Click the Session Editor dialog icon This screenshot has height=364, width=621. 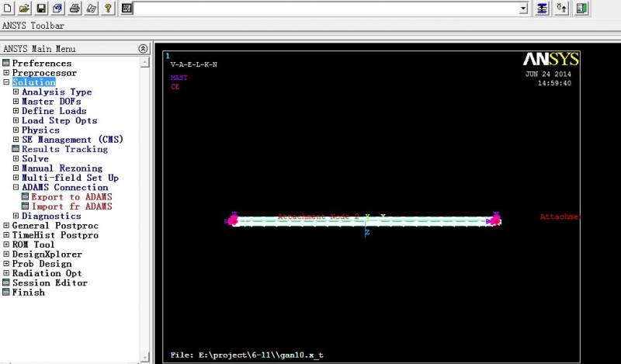6,283
